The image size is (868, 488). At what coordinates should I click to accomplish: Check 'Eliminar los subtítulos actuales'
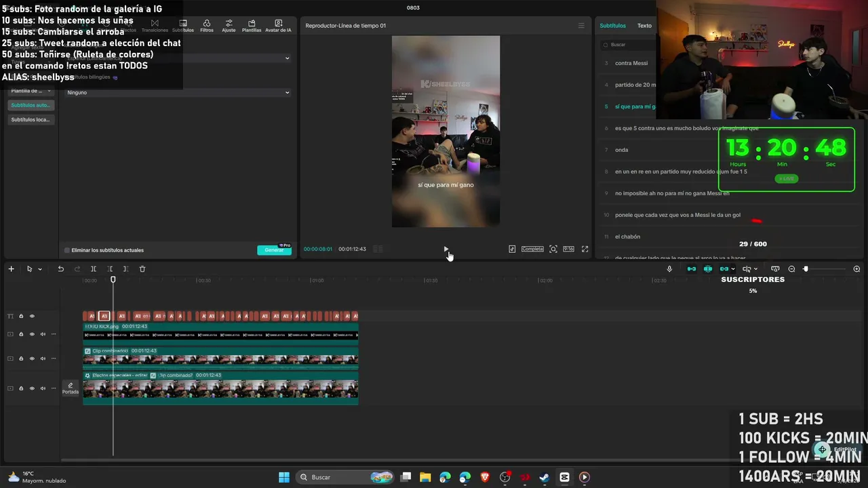(67, 250)
